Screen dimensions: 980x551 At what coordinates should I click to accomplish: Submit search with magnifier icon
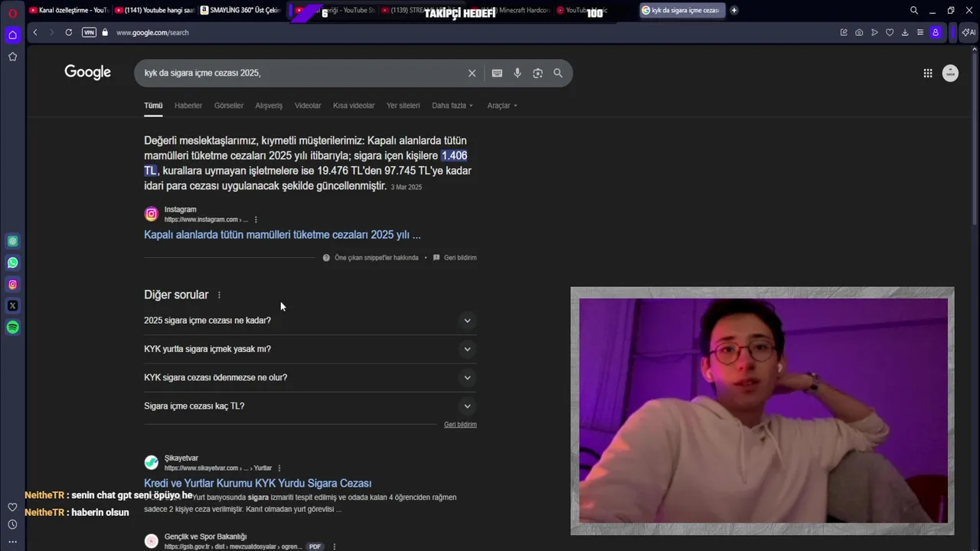point(558,73)
